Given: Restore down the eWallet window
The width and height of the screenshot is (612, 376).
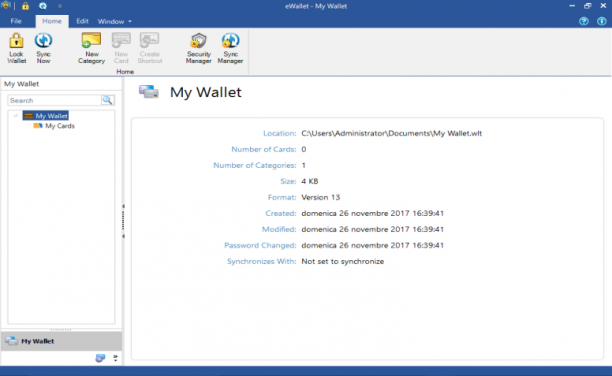Looking at the screenshot, I should [587, 6].
